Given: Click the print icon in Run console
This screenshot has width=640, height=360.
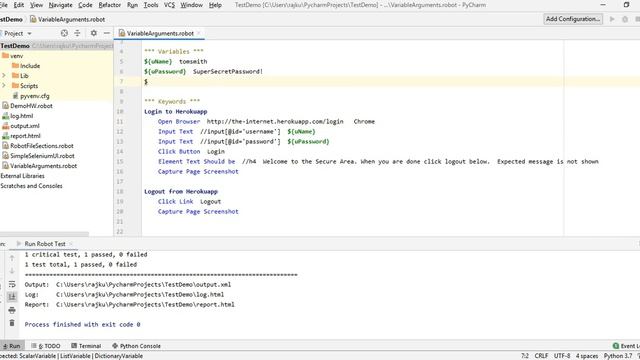Looking at the screenshot, I should point(12,310).
